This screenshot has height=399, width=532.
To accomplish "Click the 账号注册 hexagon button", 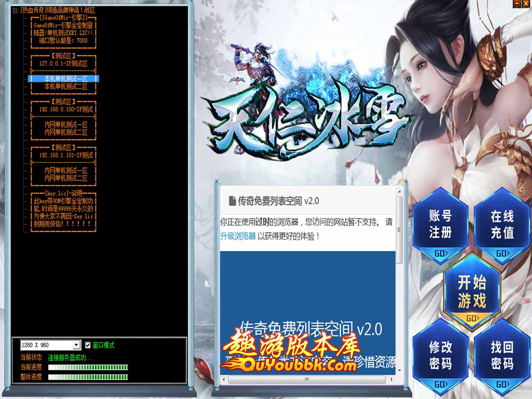I will (x=441, y=225).
